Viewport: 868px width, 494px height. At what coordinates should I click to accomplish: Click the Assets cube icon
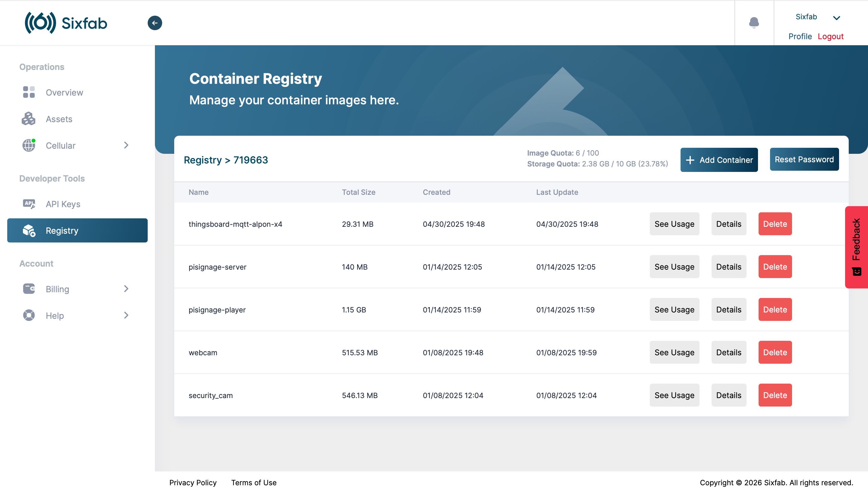tap(29, 119)
